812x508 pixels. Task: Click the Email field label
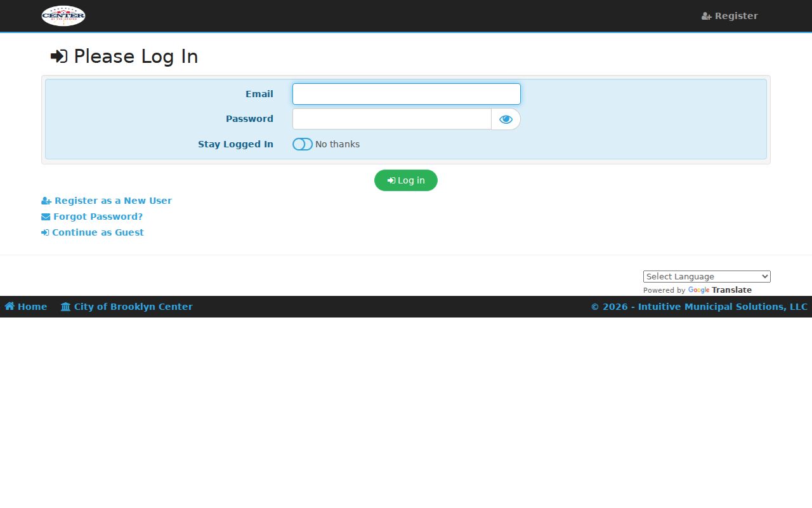(x=259, y=94)
